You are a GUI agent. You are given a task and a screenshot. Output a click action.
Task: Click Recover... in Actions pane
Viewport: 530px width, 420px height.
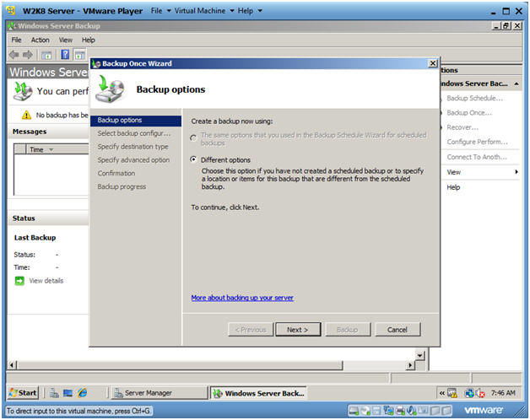click(462, 127)
